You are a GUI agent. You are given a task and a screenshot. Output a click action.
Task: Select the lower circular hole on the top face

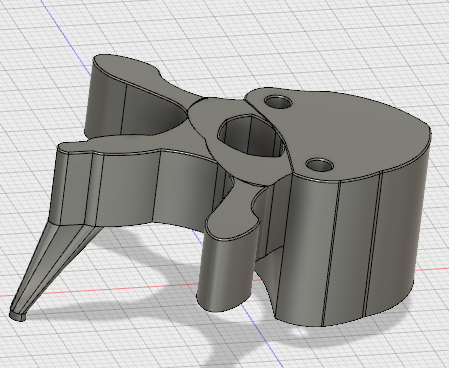click(320, 165)
